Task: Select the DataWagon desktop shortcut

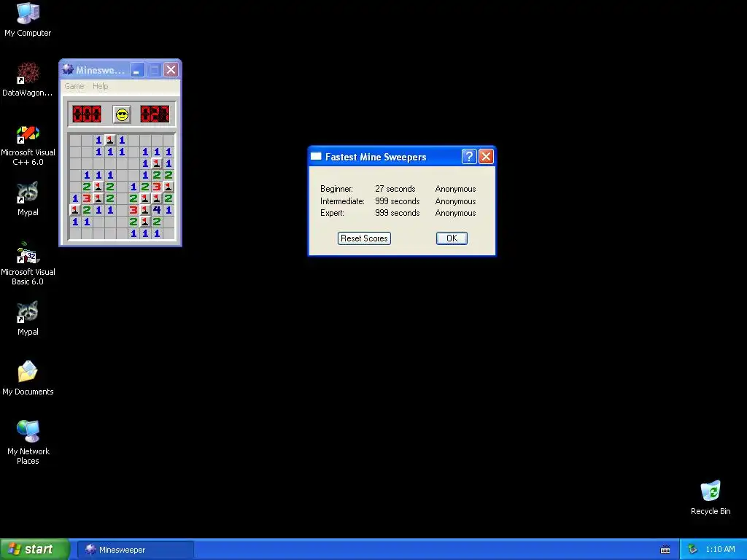Action: pyautogui.click(x=28, y=79)
